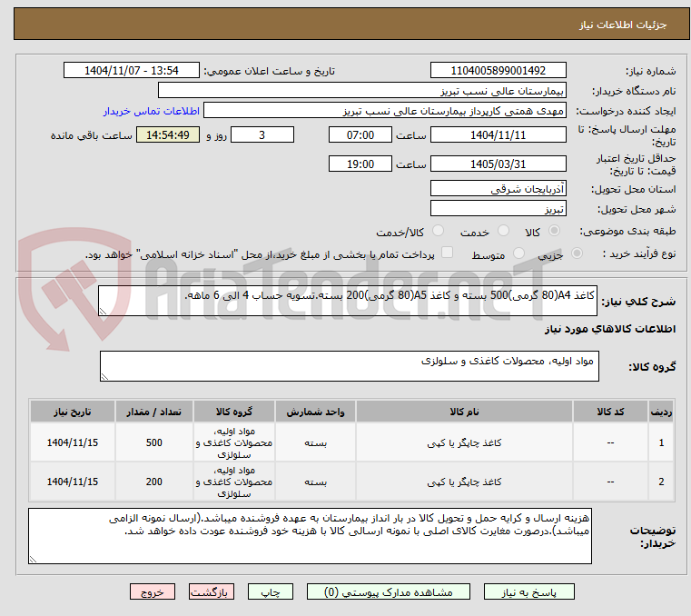Click the province field آذربایجان شرقی
The height and width of the screenshot is (616, 691).
click(498, 188)
